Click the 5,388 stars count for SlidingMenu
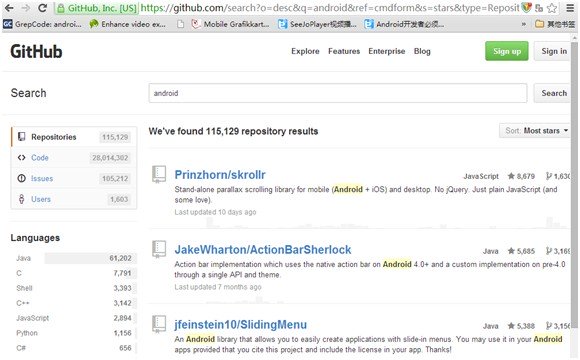Screen dimensions: 580x360 point(521,326)
